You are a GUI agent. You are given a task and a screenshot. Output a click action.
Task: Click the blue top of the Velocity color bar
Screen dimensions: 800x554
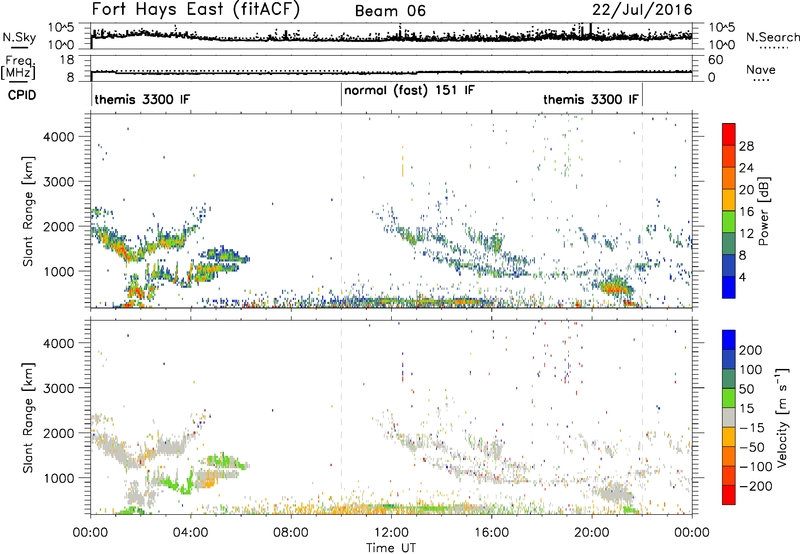(x=729, y=340)
